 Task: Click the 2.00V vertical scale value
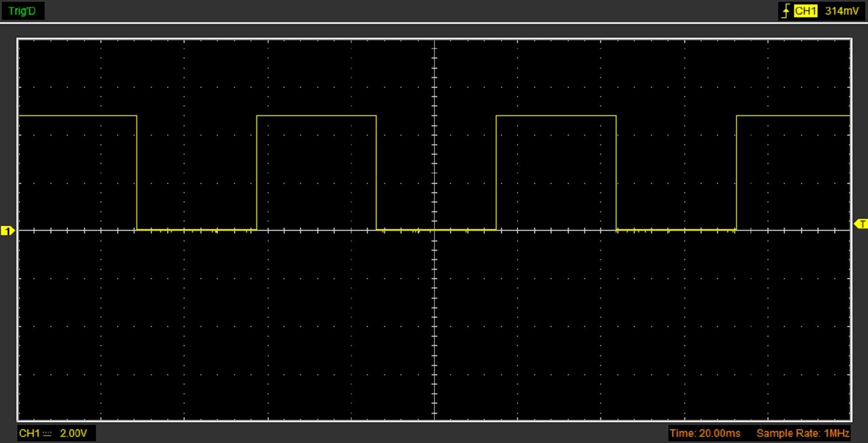[x=73, y=433]
